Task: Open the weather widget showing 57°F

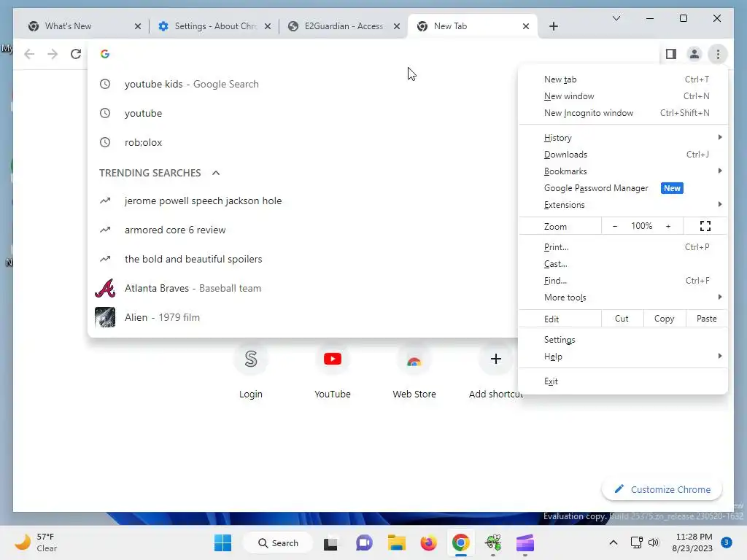Action: click(x=36, y=542)
